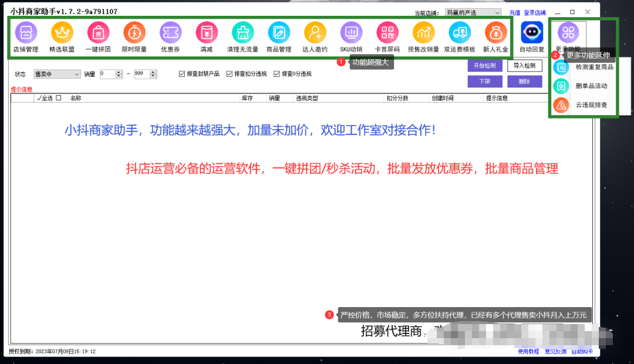634x364 pixels.
Task: Open 精选联盟 crown icon
Action: 62,33
